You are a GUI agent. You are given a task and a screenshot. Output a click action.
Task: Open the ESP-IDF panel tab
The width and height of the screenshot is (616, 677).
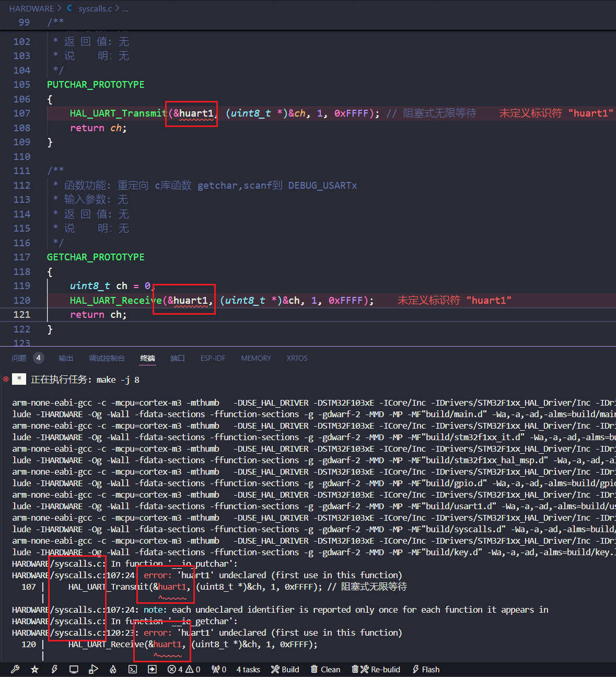coord(213,358)
